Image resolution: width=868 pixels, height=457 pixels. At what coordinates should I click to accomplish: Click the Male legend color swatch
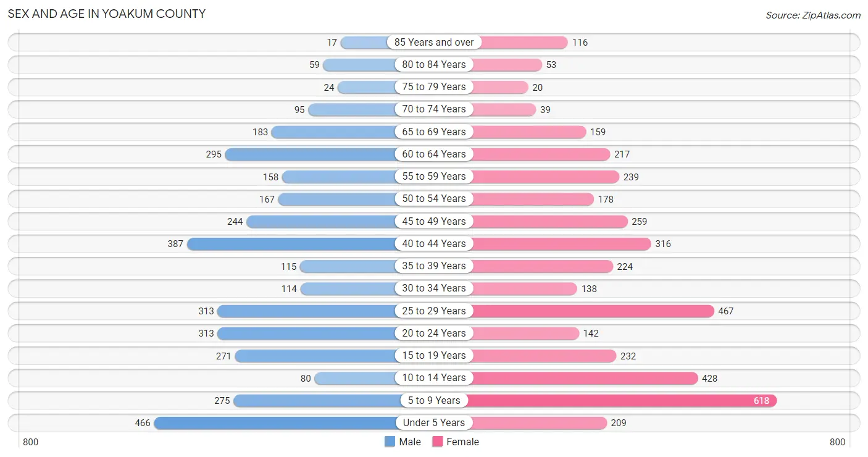[x=390, y=442]
